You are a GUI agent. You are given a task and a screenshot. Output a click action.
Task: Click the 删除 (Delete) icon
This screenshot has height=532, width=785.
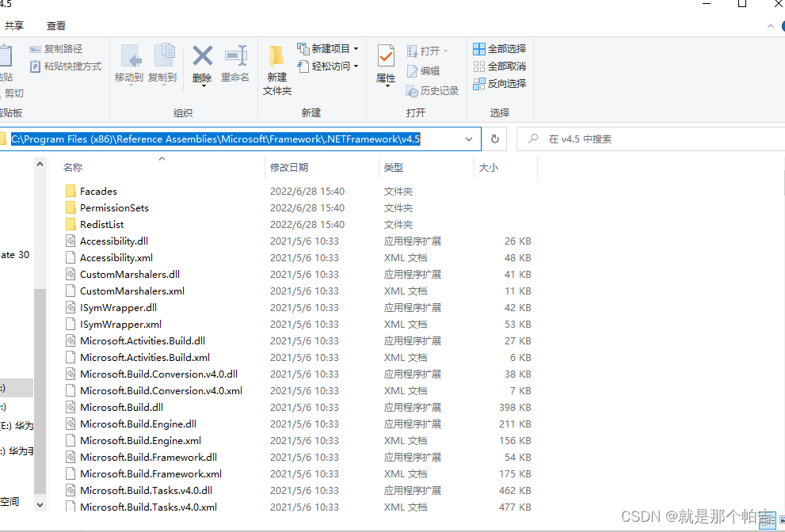[x=202, y=63]
